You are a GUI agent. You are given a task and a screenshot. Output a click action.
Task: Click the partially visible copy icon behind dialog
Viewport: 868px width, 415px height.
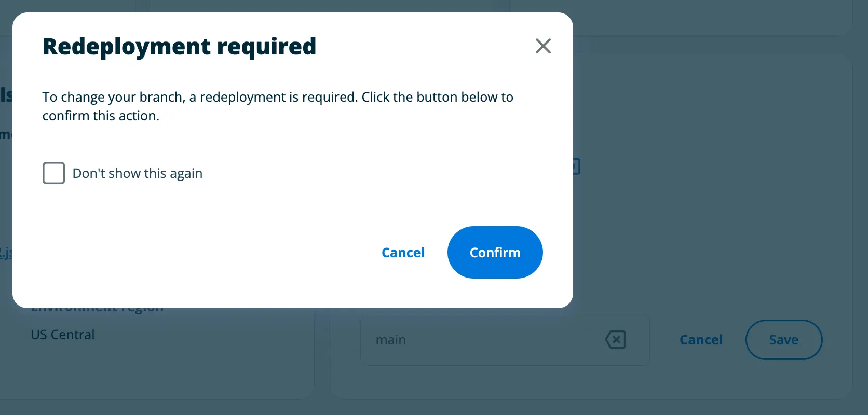pos(574,166)
